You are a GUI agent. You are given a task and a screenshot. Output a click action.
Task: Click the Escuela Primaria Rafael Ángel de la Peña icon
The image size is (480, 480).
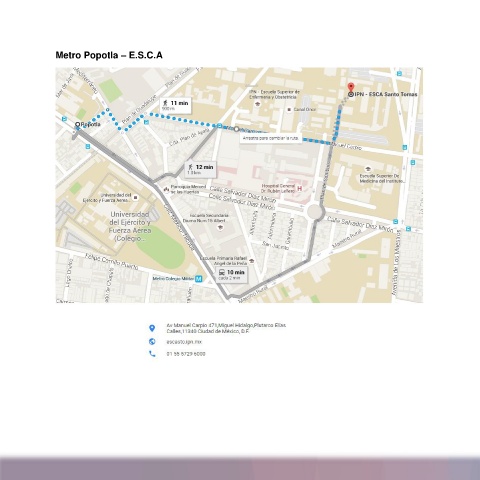252,261
